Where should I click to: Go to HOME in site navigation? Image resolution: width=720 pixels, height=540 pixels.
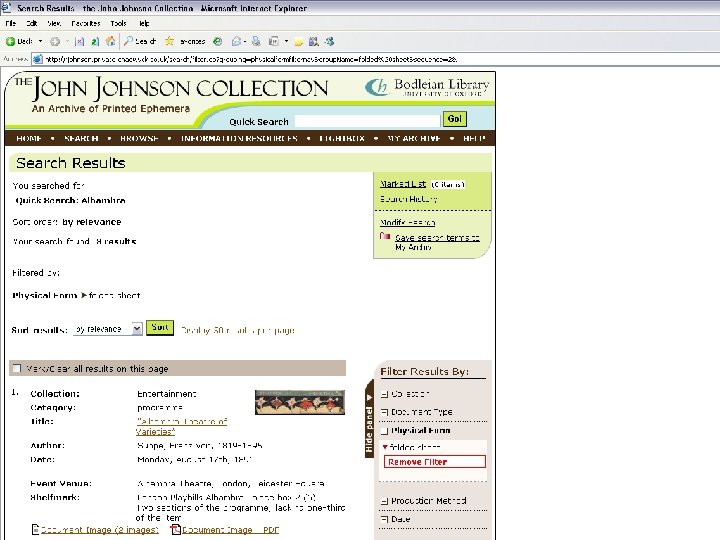[x=28, y=138]
